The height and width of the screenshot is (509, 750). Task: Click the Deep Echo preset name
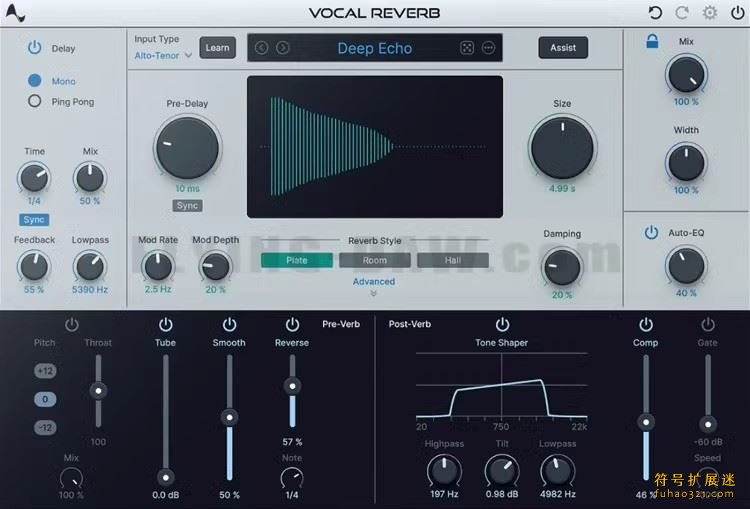(375, 48)
